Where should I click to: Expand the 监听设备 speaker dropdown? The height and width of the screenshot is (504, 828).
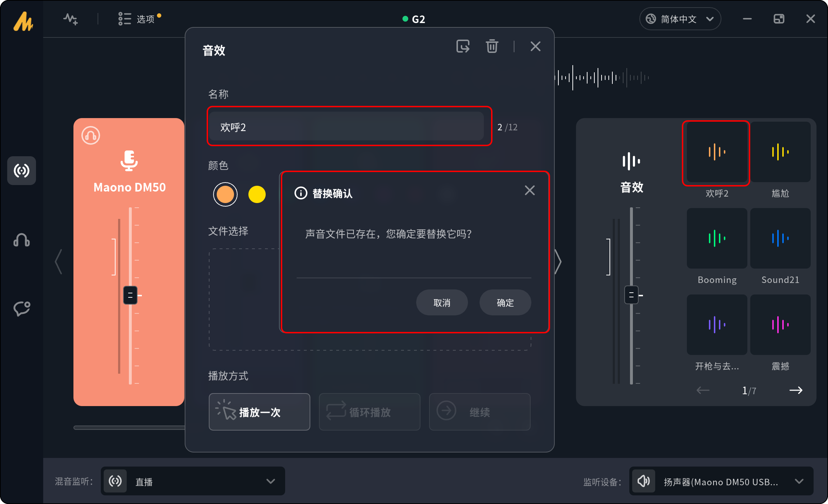[x=721, y=481]
